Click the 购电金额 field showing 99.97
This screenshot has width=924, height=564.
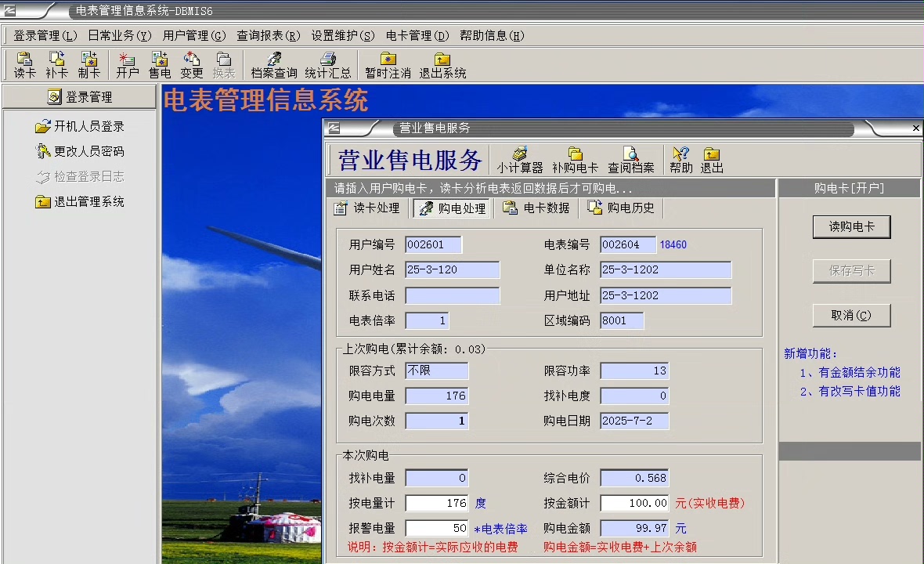[x=634, y=528]
